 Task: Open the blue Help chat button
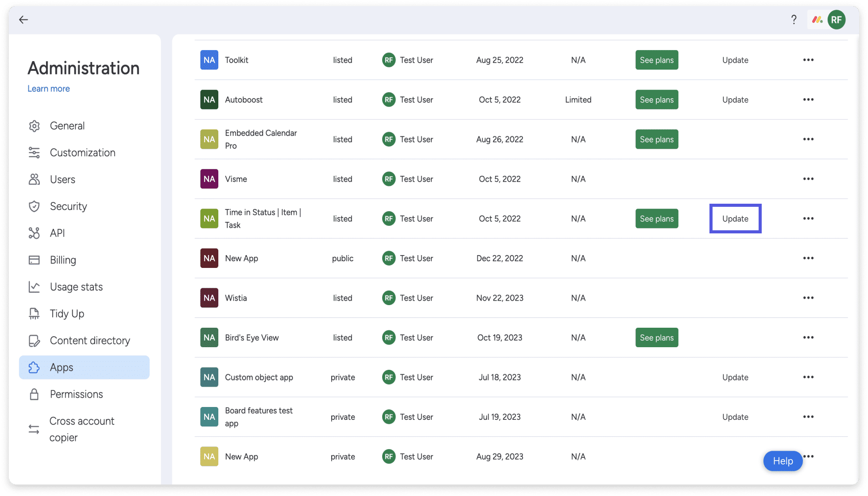pos(783,461)
